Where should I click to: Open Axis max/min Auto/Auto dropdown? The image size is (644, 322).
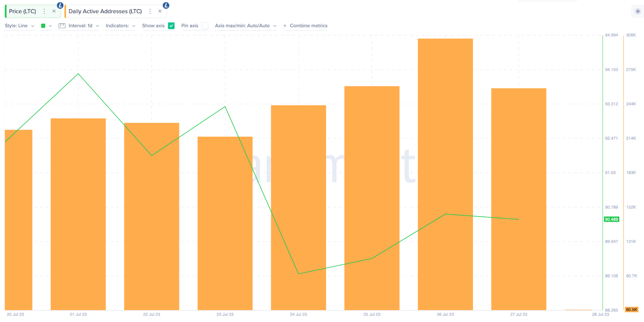coord(246,26)
